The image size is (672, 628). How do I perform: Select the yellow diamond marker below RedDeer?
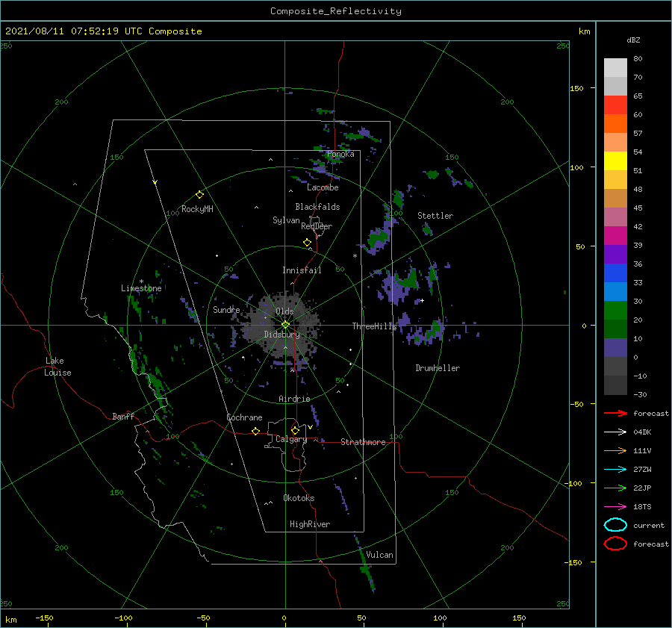(308, 243)
